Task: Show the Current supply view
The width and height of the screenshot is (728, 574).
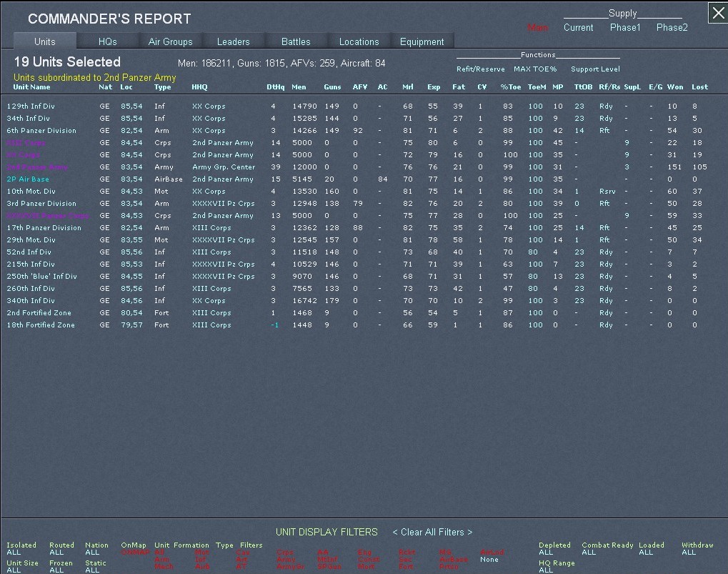Action: click(x=578, y=28)
